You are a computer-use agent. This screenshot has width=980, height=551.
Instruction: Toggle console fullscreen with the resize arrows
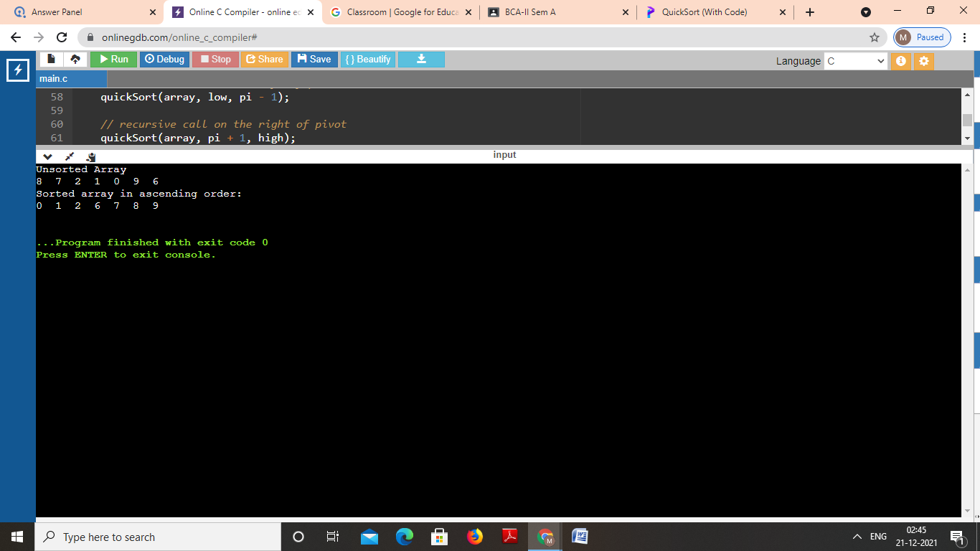coord(70,156)
